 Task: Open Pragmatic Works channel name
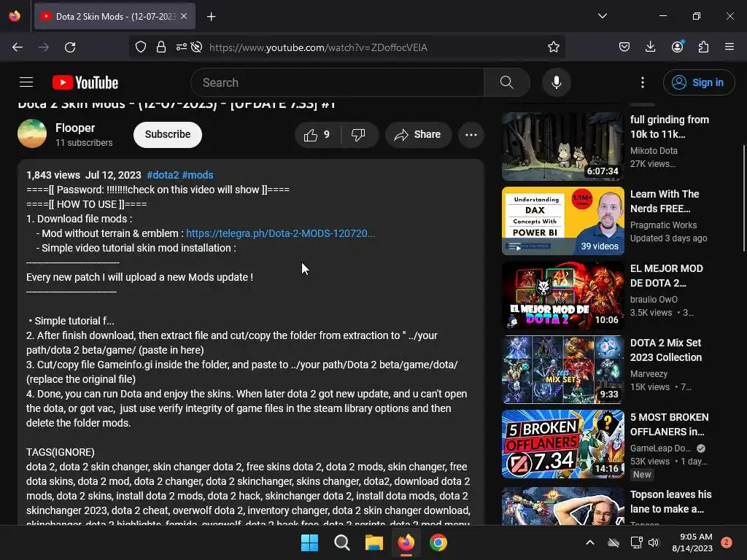[x=663, y=225]
